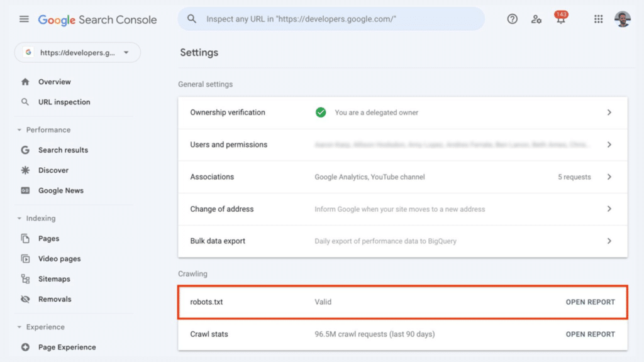The height and width of the screenshot is (362, 644).
Task: Click the Bulk data export label
Action: [218, 241]
